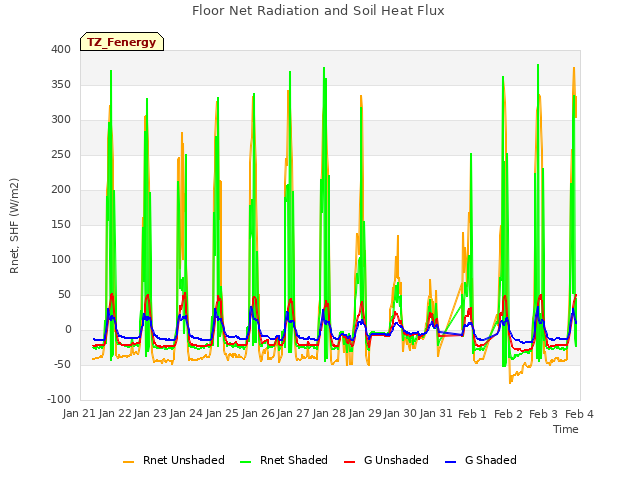
Task: Click the y-axis label Rnet, SHF (W/m2)
Action: coord(14,226)
